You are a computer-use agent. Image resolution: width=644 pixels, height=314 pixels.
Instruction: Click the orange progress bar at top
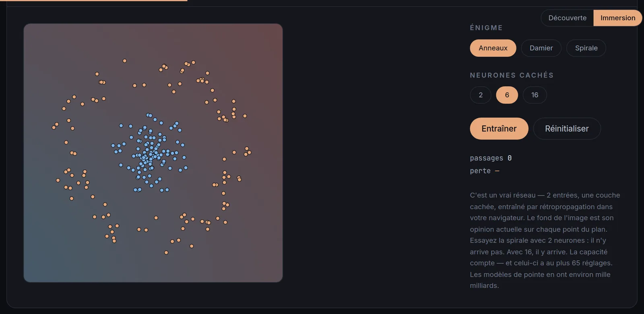(x=97, y=0)
